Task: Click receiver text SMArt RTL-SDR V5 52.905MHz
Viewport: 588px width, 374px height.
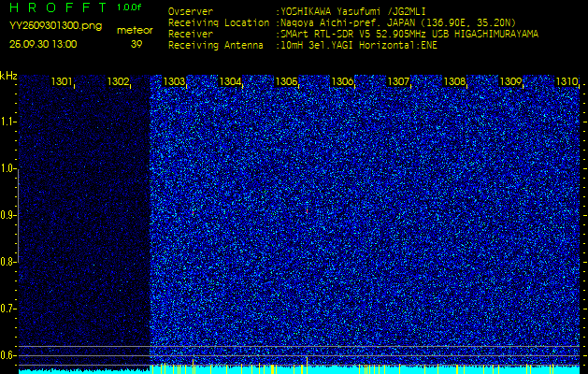Action: pyautogui.click(x=354, y=35)
